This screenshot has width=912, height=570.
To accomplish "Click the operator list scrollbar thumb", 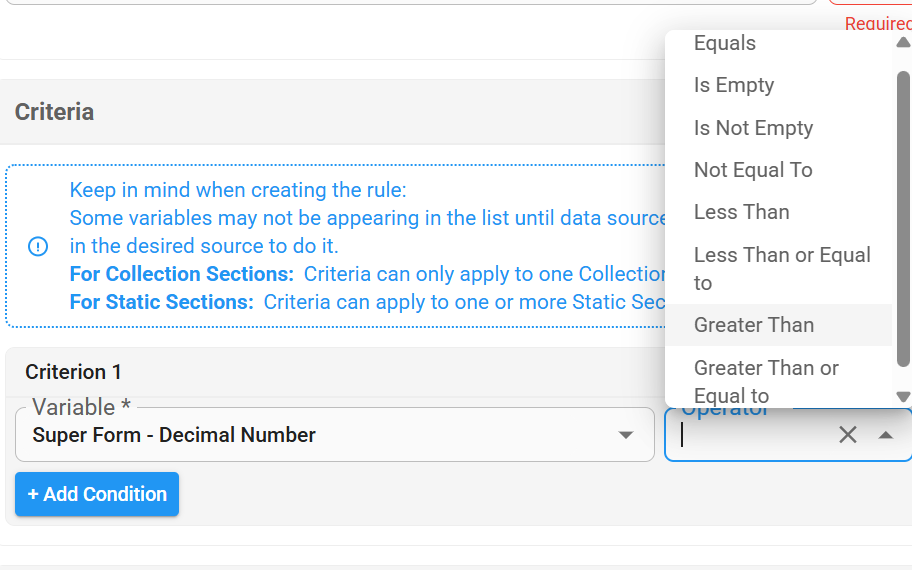I will coord(903,219).
